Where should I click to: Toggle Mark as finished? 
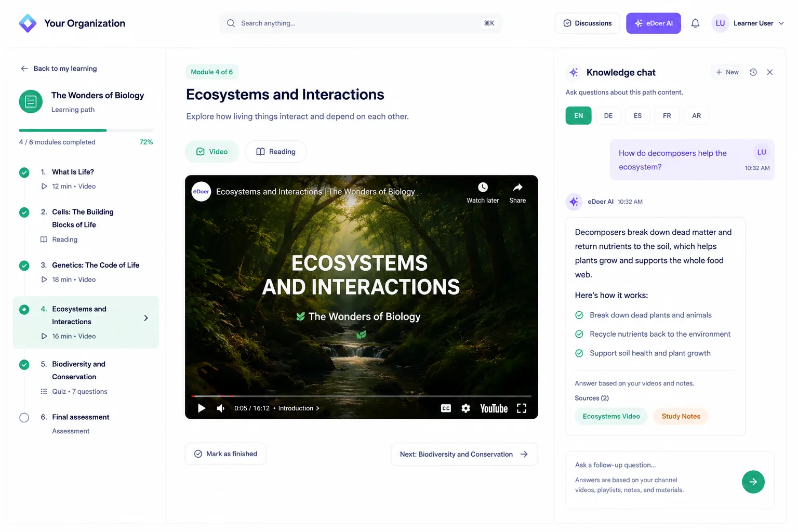coord(225,454)
